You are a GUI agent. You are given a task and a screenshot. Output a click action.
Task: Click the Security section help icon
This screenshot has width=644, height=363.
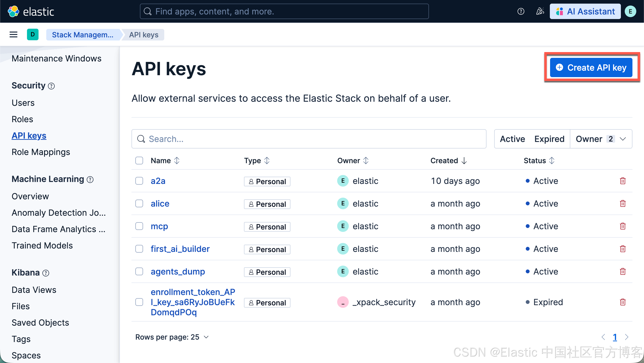point(51,86)
